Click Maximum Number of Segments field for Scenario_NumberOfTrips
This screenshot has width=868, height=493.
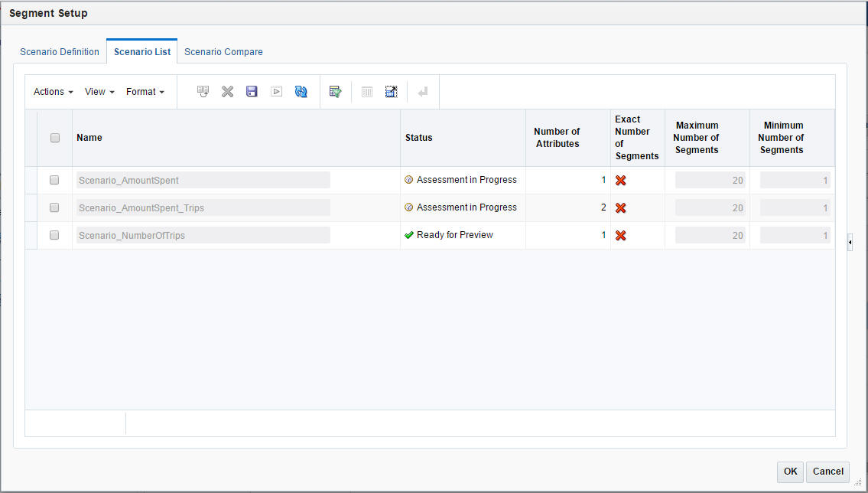coord(710,236)
